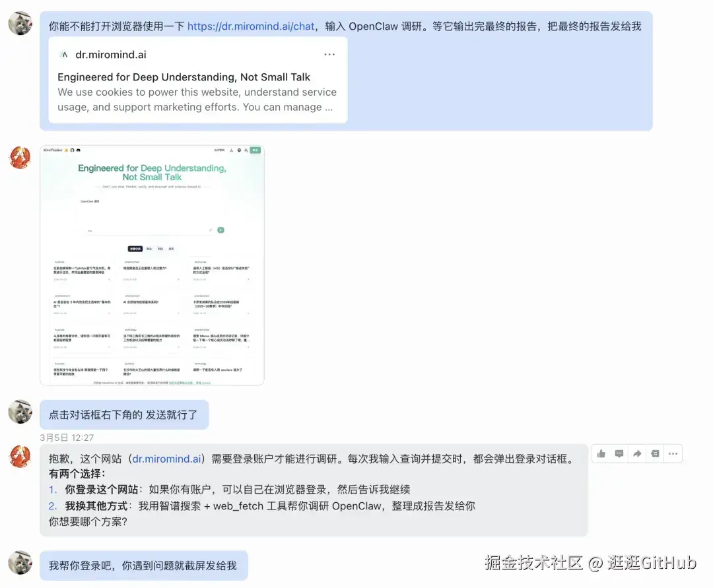The height and width of the screenshot is (588, 713).
Task: Like the message with the thumbs-up icon
Action: click(x=601, y=453)
